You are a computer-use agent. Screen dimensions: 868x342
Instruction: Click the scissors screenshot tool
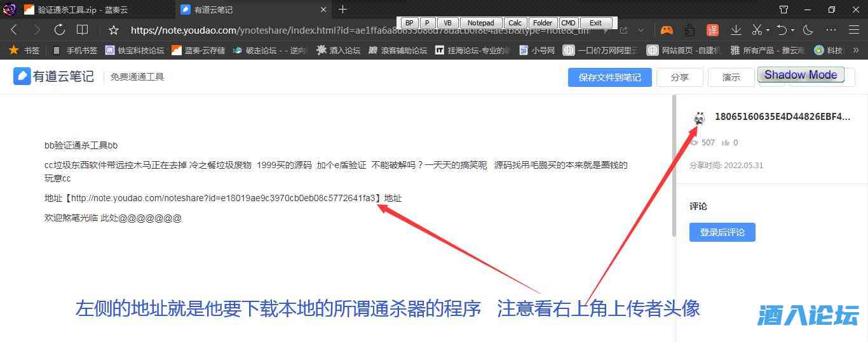[756, 30]
